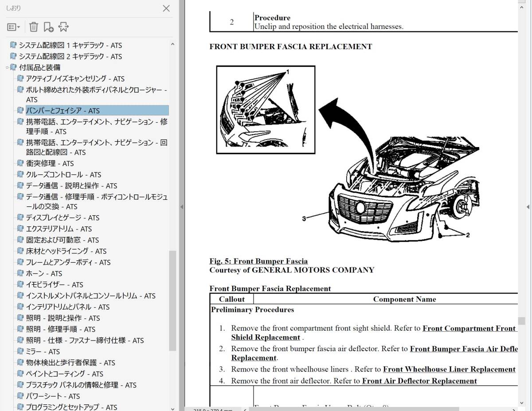Add a new bookmark
This screenshot has width=532, height=411.
pyautogui.click(x=48, y=27)
